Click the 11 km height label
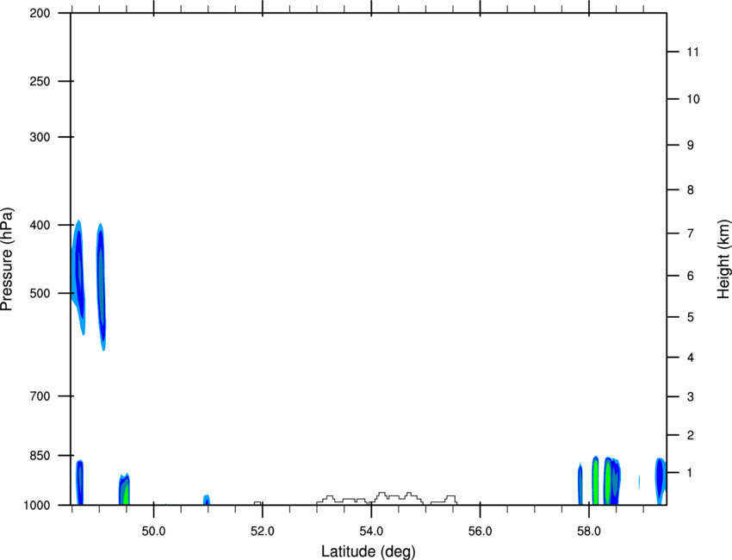 [693, 52]
